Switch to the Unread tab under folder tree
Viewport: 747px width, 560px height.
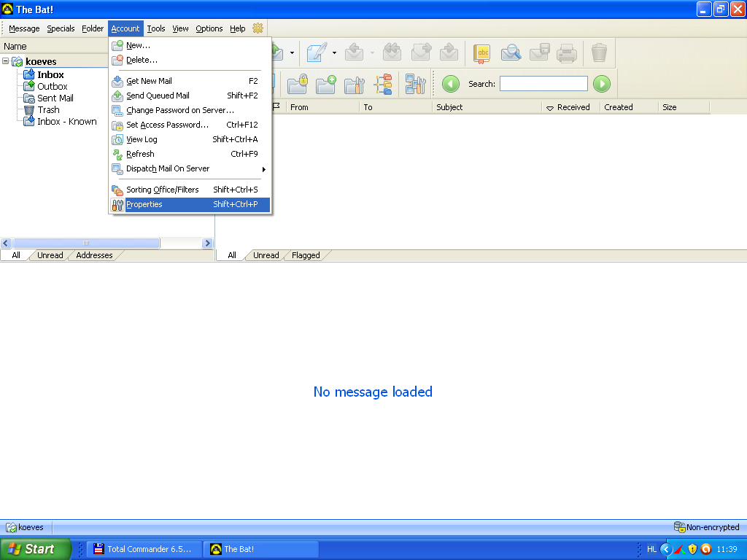(50, 256)
